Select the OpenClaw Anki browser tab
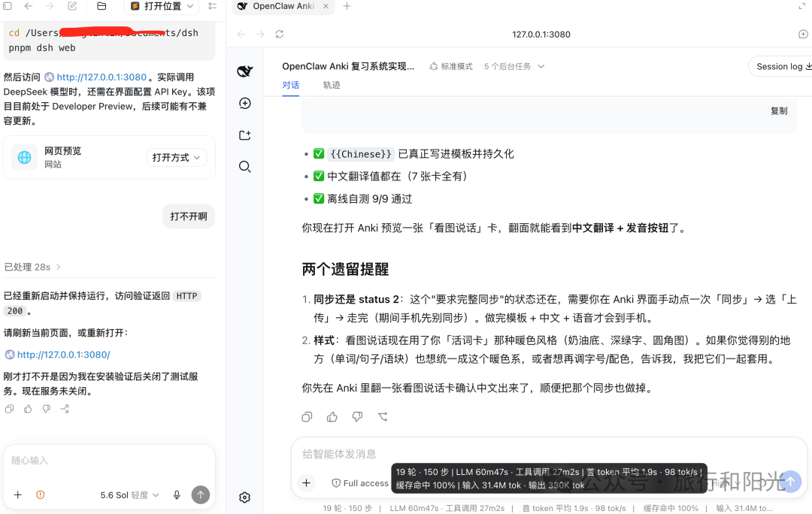The width and height of the screenshot is (812, 514). click(283, 6)
